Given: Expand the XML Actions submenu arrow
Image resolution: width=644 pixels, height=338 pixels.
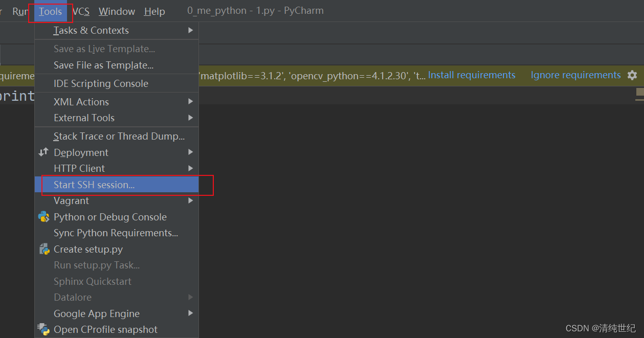Looking at the screenshot, I should coord(190,102).
